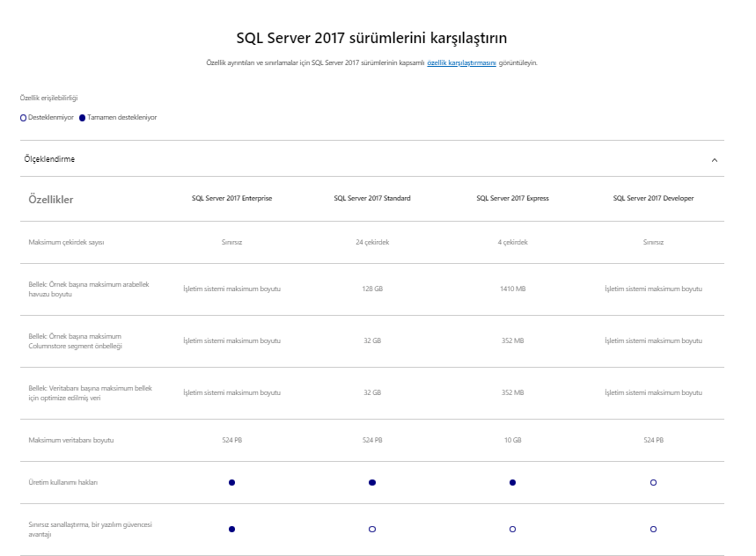
Task: Select the SQL Server 2017 Express column header
Action: (x=512, y=198)
